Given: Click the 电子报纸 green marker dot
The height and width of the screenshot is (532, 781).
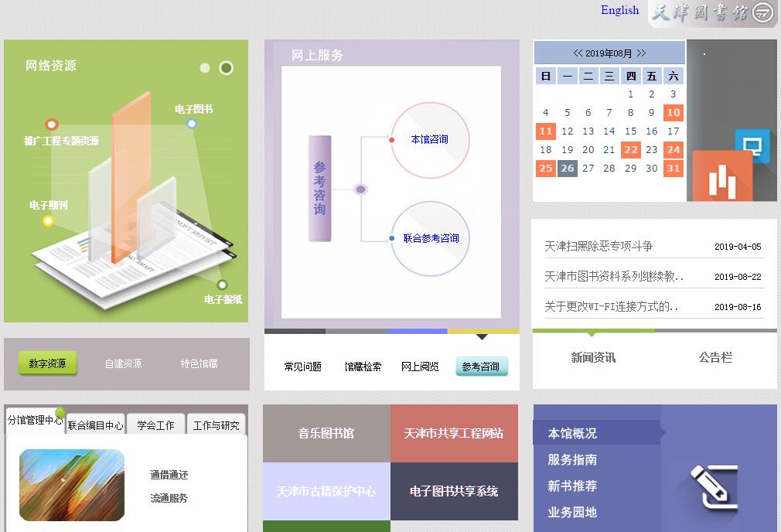Looking at the screenshot, I should 222,285.
